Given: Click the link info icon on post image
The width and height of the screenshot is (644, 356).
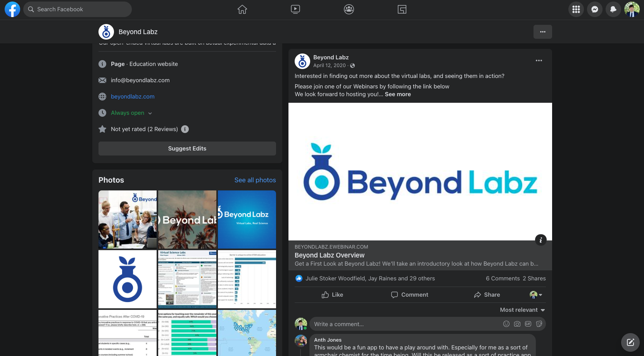Looking at the screenshot, I should click(x=540, y=240).
